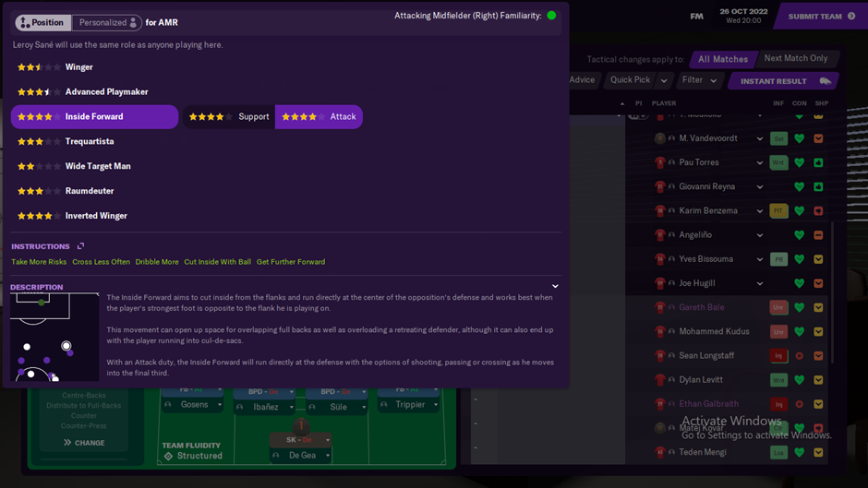868x488 pixels.
Task: Click Yves Bissouma's PR status badge
Action: [778, 259]
